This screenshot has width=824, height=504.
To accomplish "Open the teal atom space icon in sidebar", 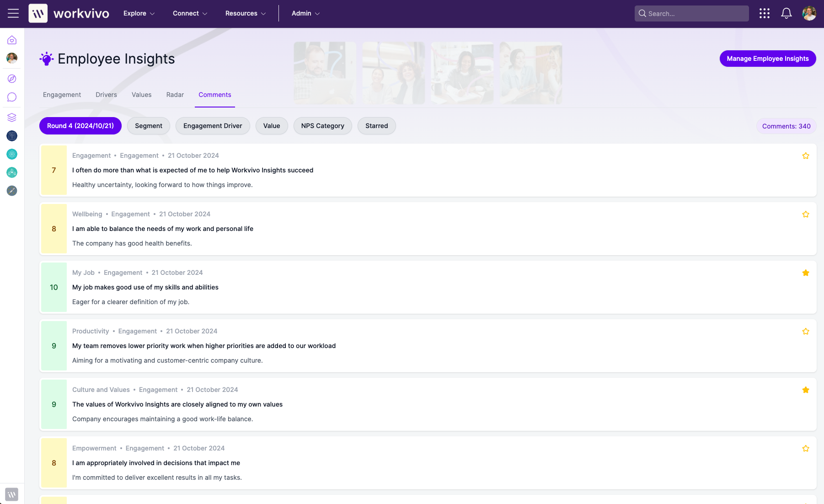I will (x=12, y=154).
